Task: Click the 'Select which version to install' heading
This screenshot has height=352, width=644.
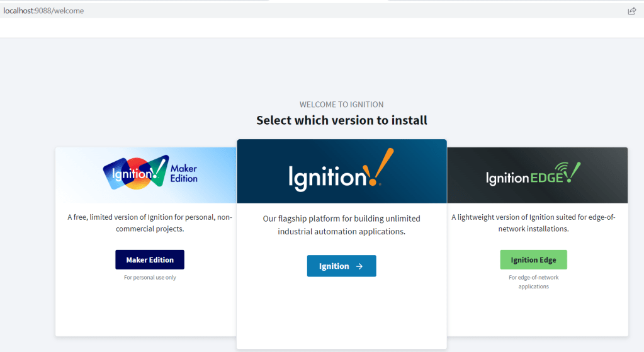Action: [x=341, y=120]
